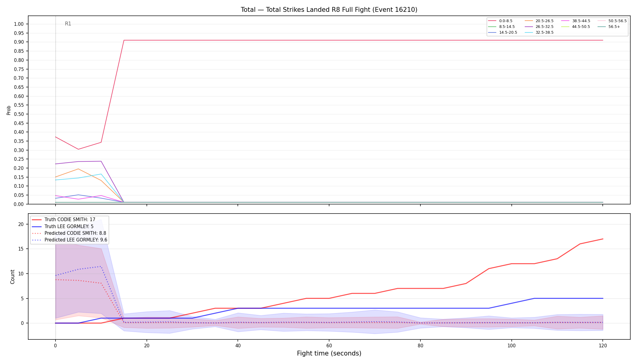Click the 'Prob' y-axis label

click(8, 110)
